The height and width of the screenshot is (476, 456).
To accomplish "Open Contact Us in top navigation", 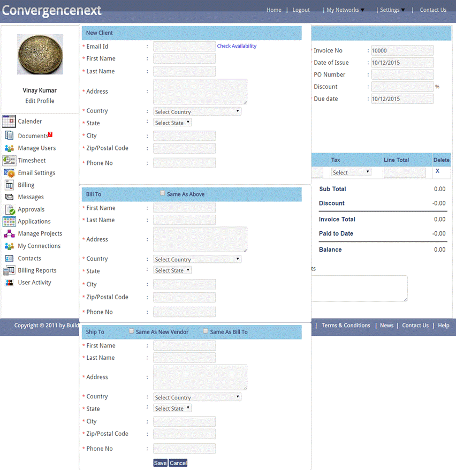I will (433, 10).
